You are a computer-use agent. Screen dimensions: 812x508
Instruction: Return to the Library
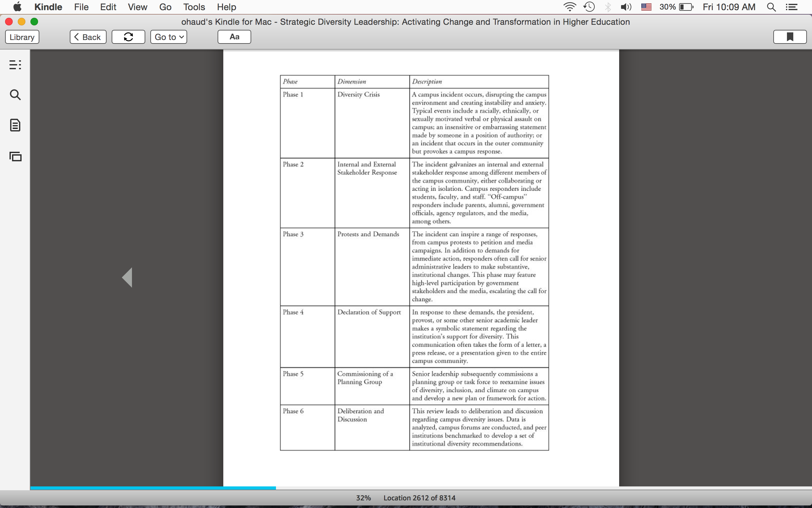point(22,37)
